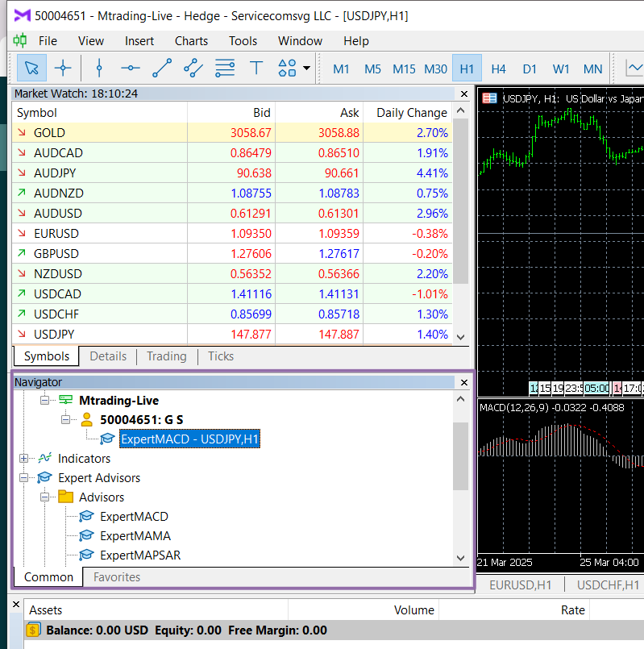Select the horizontal line tool
This screenshot has width=644, height=649.
click(x=131, y=68)
